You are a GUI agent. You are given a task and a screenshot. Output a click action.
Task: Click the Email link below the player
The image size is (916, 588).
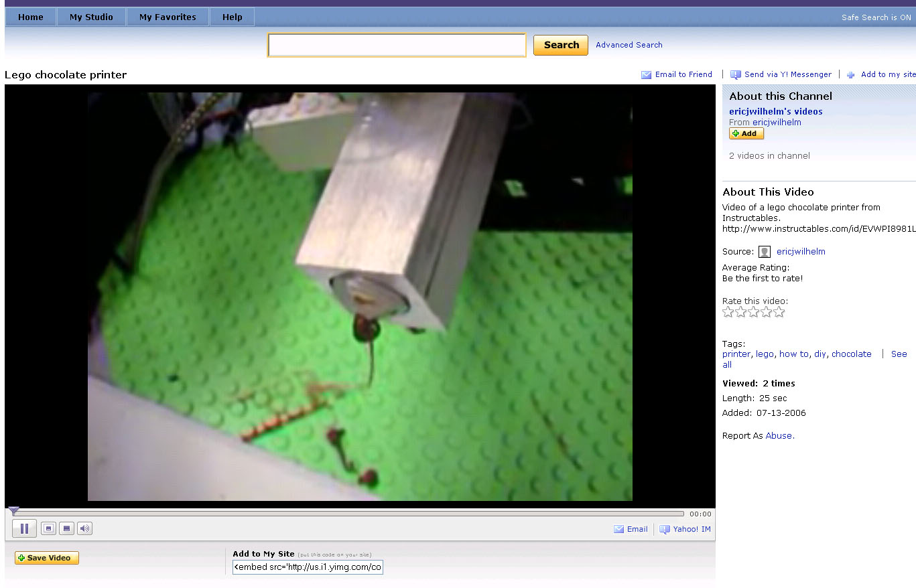637,529
